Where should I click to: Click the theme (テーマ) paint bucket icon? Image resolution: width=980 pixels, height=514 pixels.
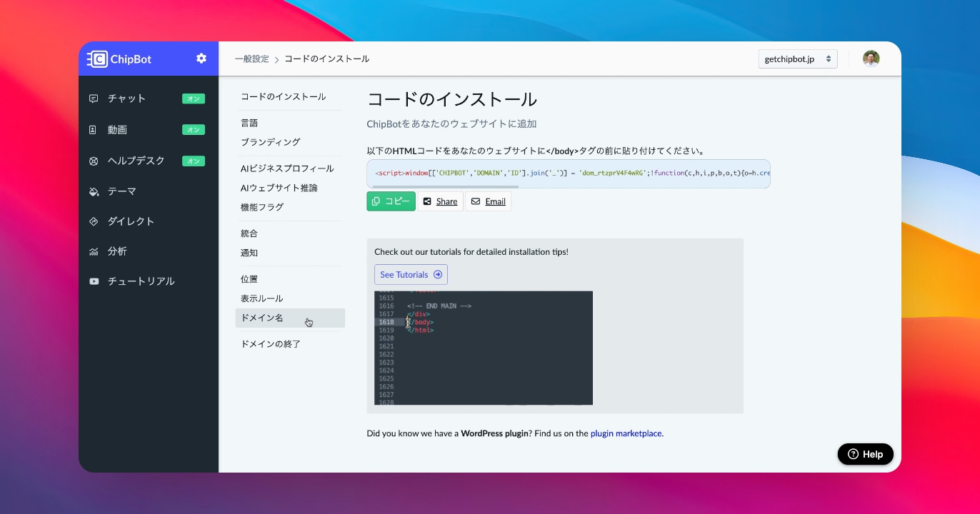coord(94,191)
